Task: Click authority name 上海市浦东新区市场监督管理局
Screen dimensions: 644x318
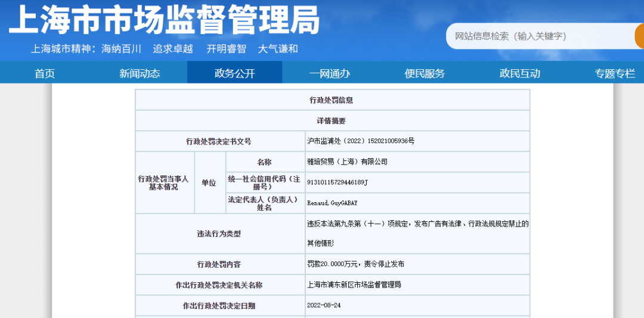Action: coord(354,285)
